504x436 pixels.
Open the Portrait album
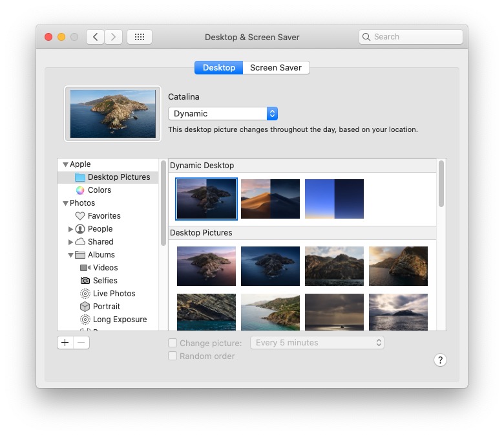click(x=108, y=307)
